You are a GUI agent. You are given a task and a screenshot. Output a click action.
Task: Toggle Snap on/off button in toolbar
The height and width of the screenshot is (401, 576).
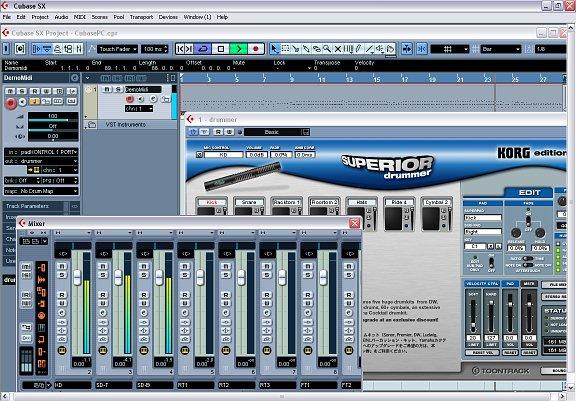(x=422, y=49)
